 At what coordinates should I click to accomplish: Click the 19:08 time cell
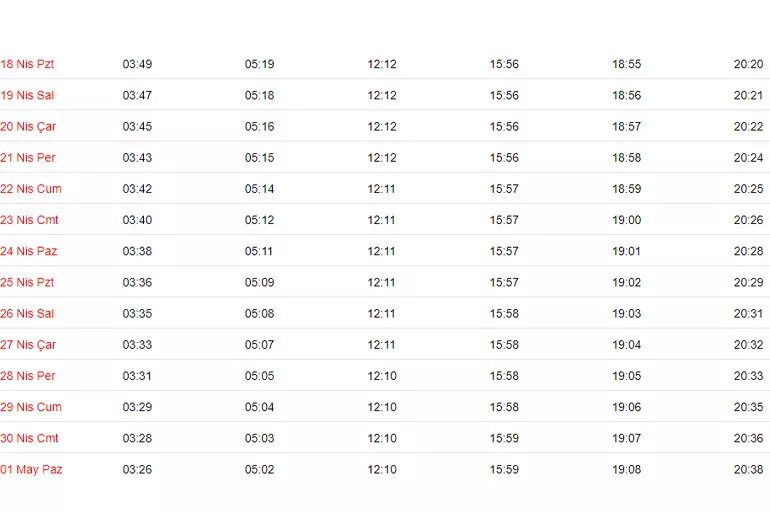pos(626,470)
